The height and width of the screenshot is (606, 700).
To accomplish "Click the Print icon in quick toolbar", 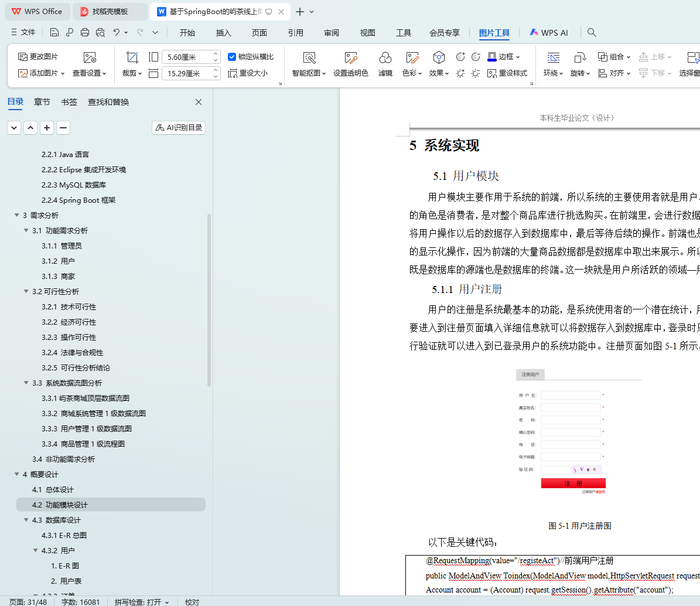I will (x=85, y=32).
